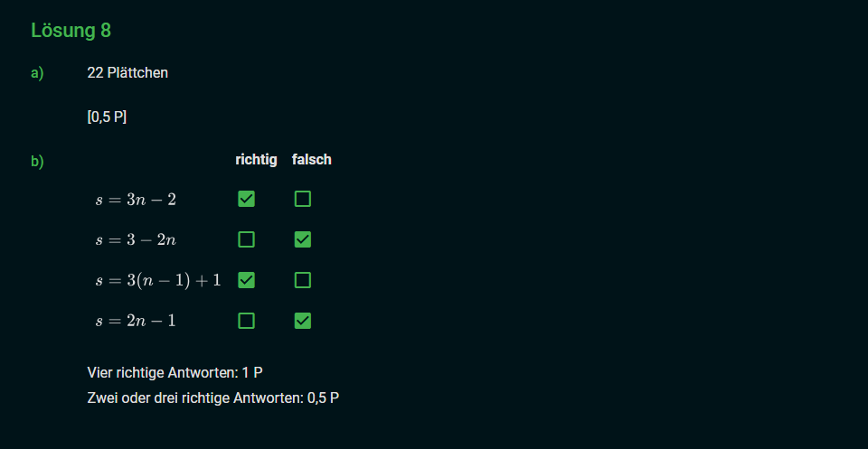The image size is (868, 449).
Task: Click the formula s = 2n − 1
Action: click(x=136, y=321)
